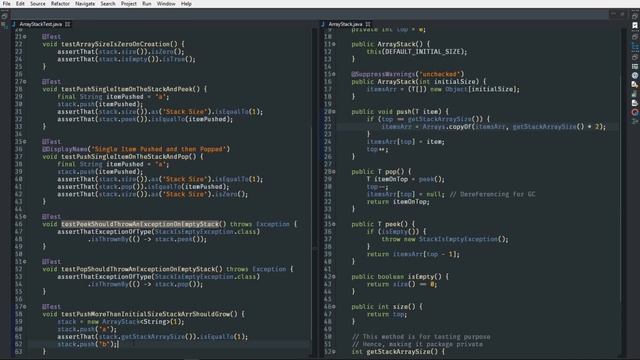Maximize the editor area button
640x360 pixels.
tap(622, 14)
